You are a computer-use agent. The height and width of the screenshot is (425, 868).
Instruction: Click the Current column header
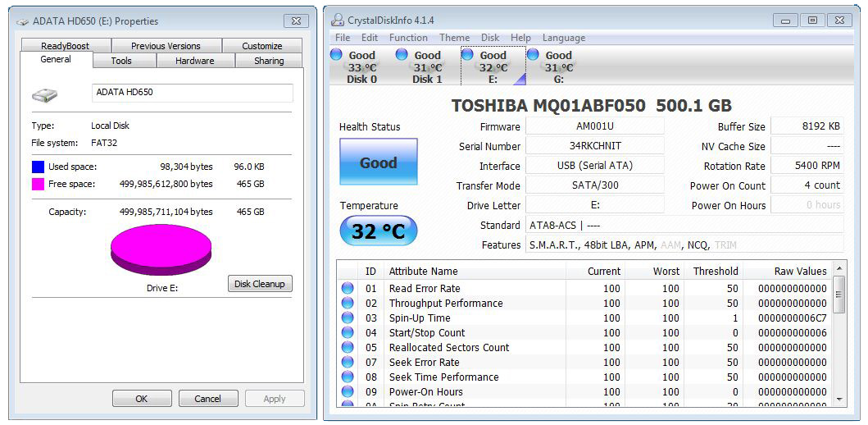597,271
